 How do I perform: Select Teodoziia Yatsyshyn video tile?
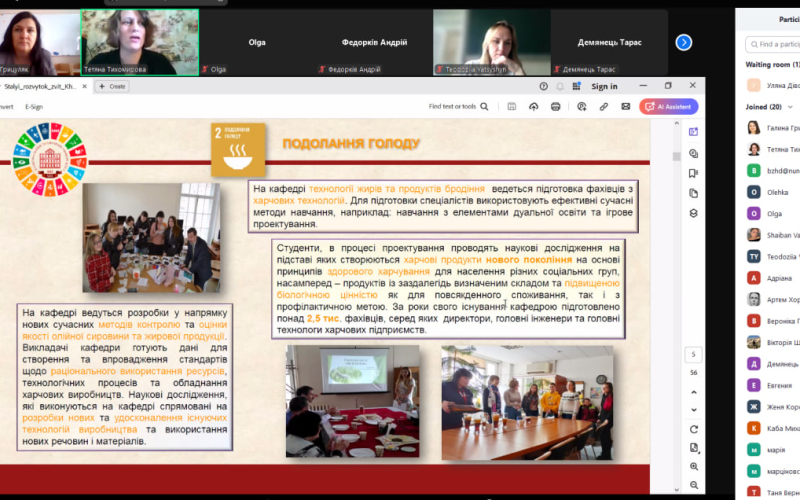point(492,42)
